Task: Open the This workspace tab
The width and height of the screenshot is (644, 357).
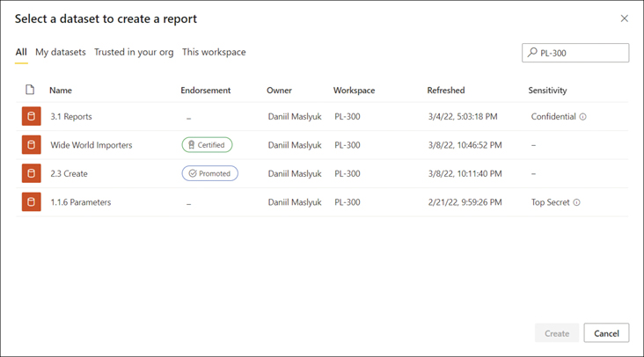Action: click(x=214, y=52)
